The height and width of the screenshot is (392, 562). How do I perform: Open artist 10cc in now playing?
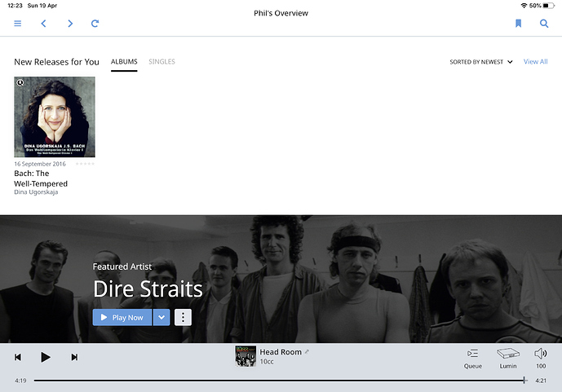click(267, 362)
